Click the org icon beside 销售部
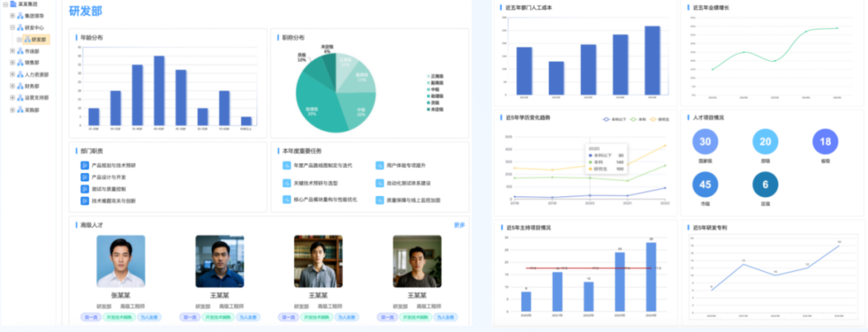868x332 pixels. pyautogui.click(x=20, y=63)
